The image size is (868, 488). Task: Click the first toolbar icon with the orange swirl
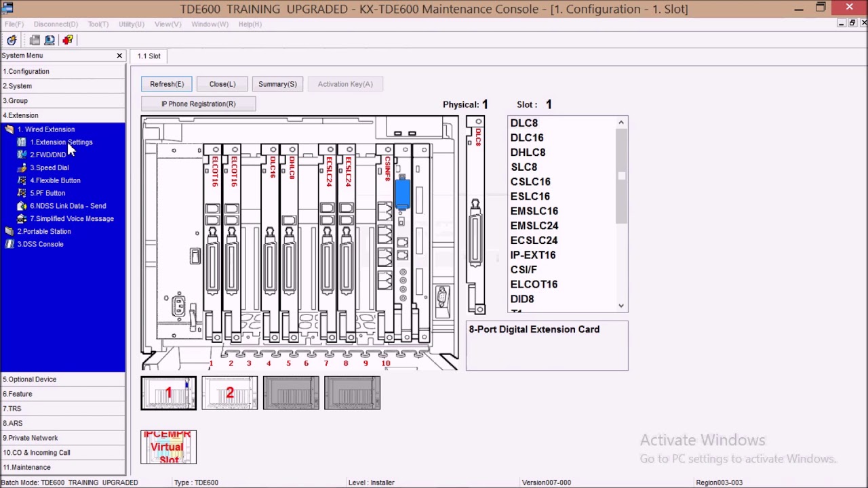[x=12, y=40]
